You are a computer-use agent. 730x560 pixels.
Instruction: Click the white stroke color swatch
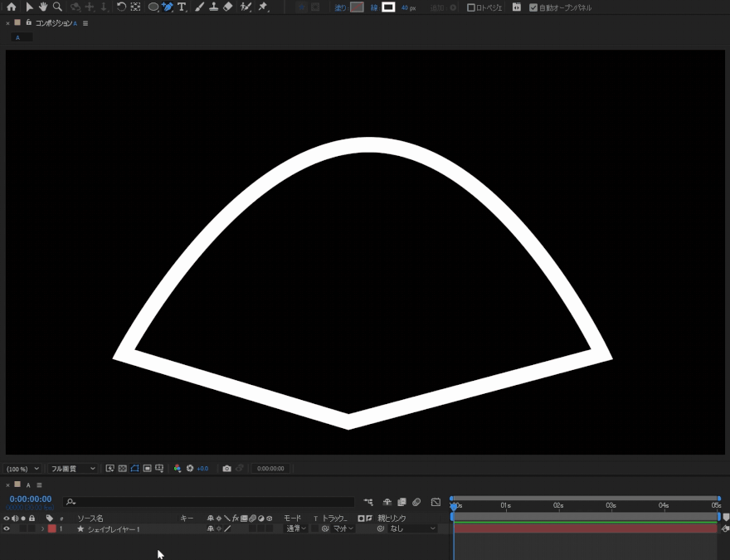point(388,7)
